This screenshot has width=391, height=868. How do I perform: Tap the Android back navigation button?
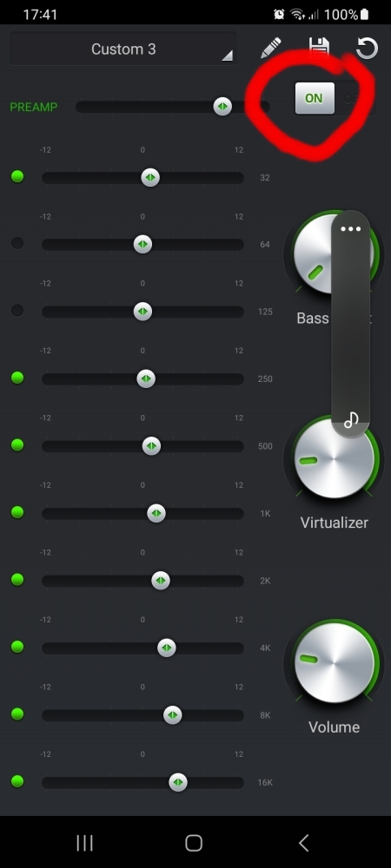[x=303, y=843]
